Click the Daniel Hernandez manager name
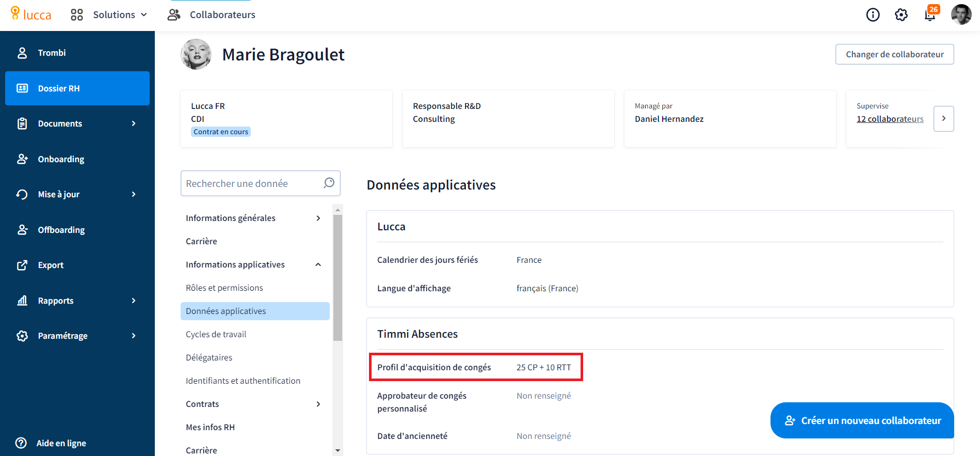Image resolution: width=980 pixels, height=456 pixels. point(669,119)
